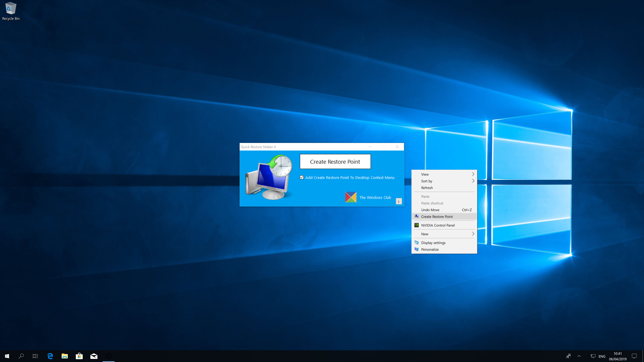Show hidden system tray icons chevron
644x362 pixels.
pyautogui.click(x=579, y=356)
